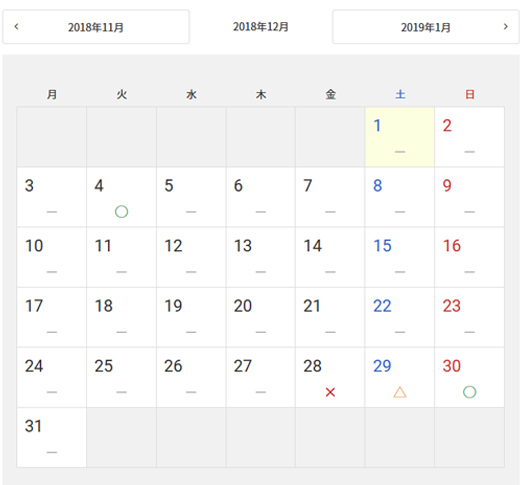
Task: Select December 14 date cell
Action: coord(330,257)
